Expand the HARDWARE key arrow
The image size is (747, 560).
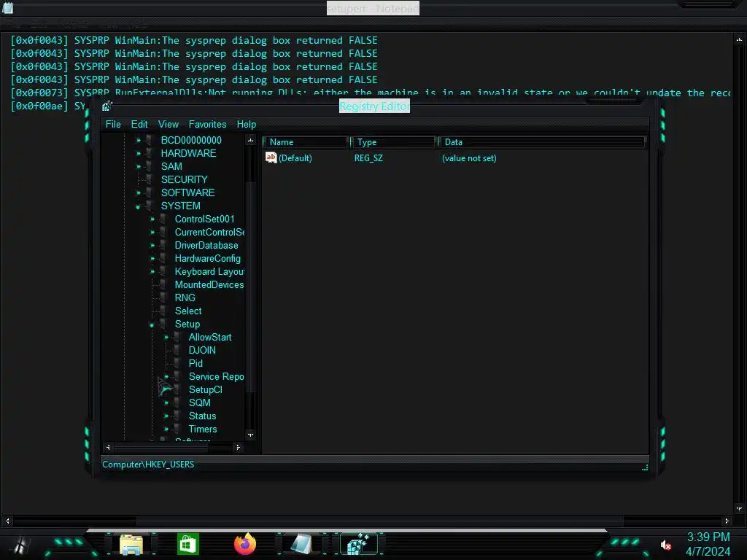point(138,153)
